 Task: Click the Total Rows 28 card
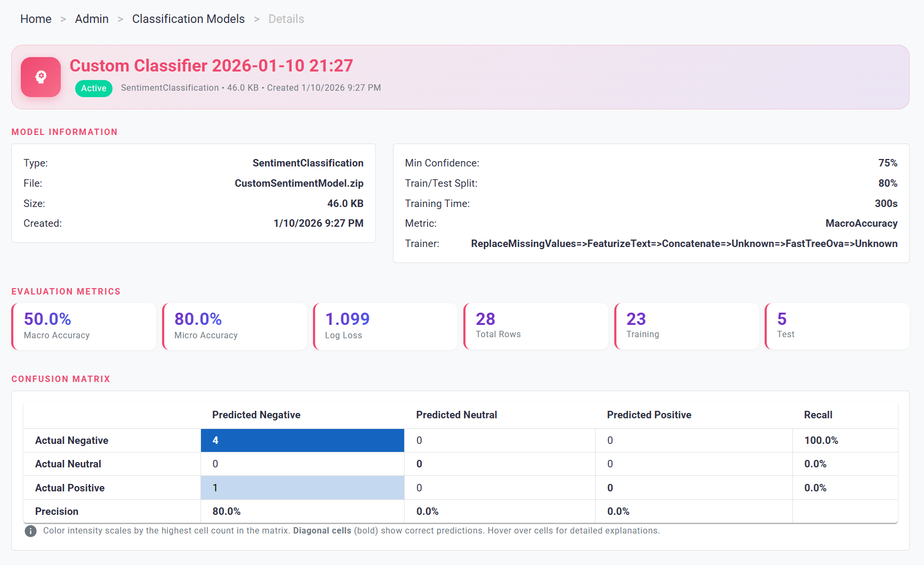tap(536, 327)
